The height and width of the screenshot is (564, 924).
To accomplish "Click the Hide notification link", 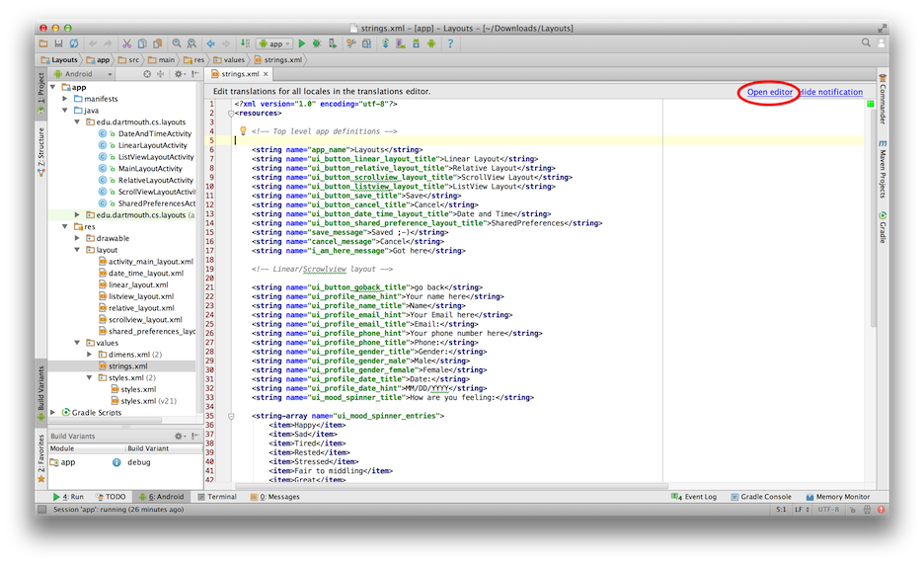I will tap(831, 92).
